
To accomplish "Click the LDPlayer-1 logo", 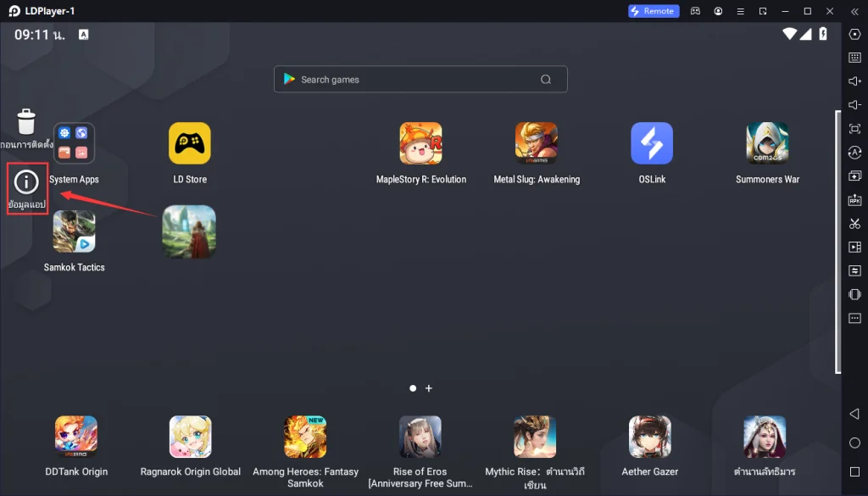I will click(x=15, y=11).
